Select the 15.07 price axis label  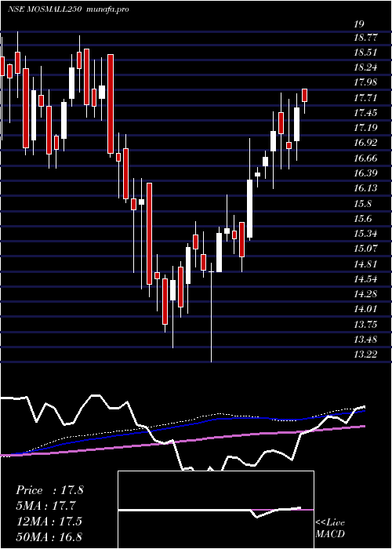[365, 249]
